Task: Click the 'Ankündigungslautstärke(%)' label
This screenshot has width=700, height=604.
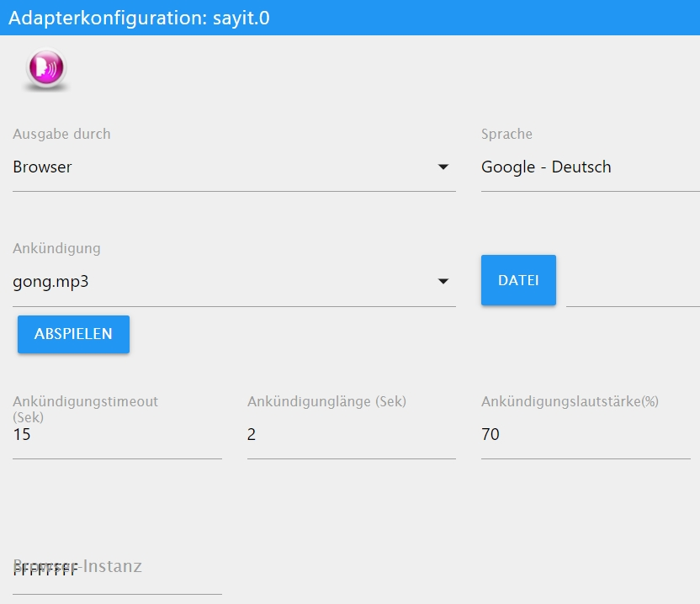Action: point(570,401)
